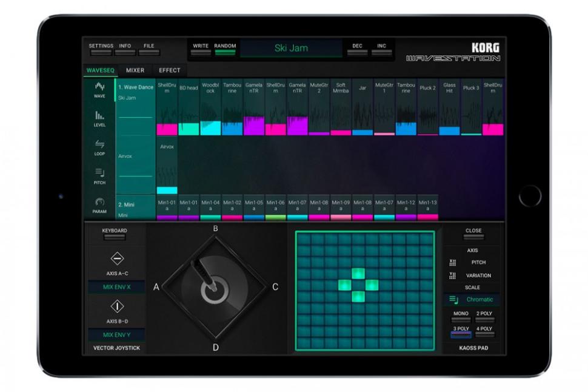Switch to the MIXER tab
This screenshot has width=588, height=392.
point(135,70)
